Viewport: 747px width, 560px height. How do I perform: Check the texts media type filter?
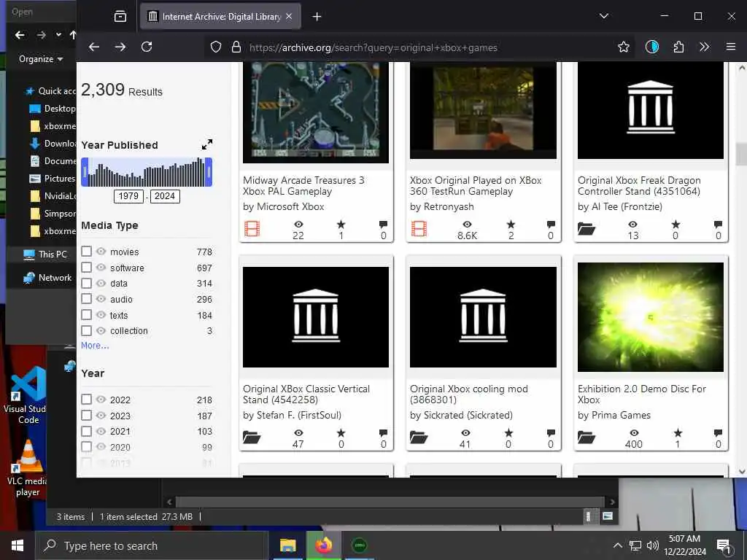(86, 315)
